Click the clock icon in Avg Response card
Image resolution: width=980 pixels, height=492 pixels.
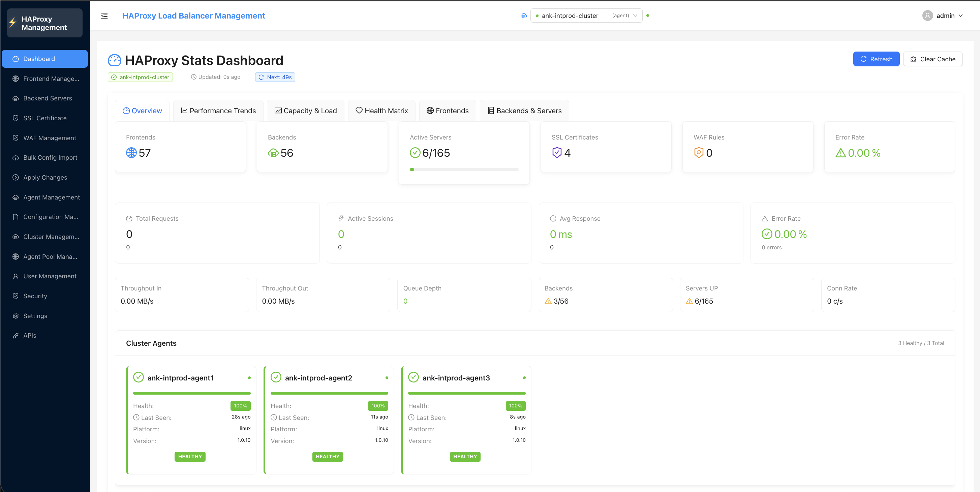point(553,218)
